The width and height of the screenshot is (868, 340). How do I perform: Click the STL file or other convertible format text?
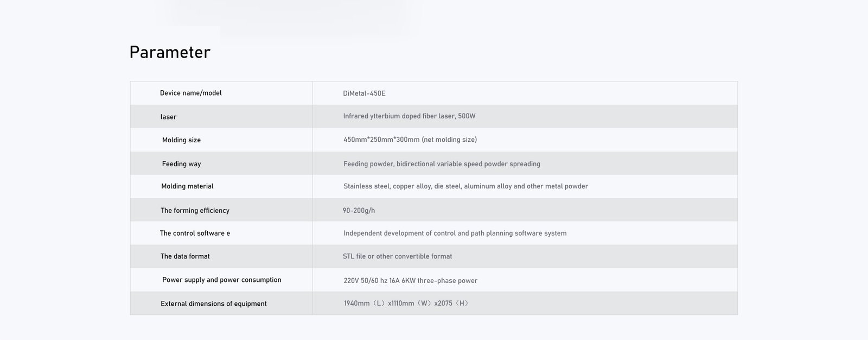click(397, 256)
